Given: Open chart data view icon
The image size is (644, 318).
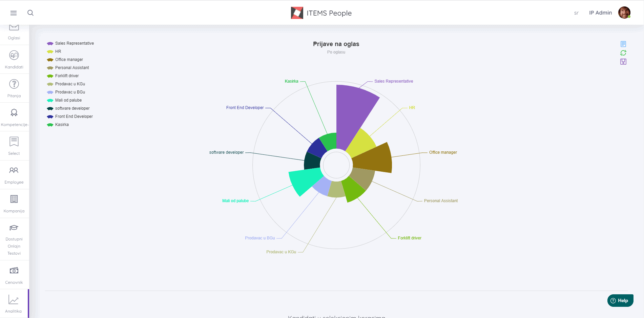Looking at the screenshot, I should [x=623, y=44].
